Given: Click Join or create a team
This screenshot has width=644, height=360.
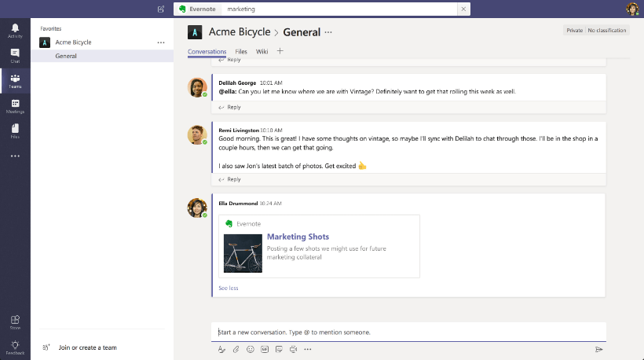Looking at the screenshot, I should pos(87,347).
